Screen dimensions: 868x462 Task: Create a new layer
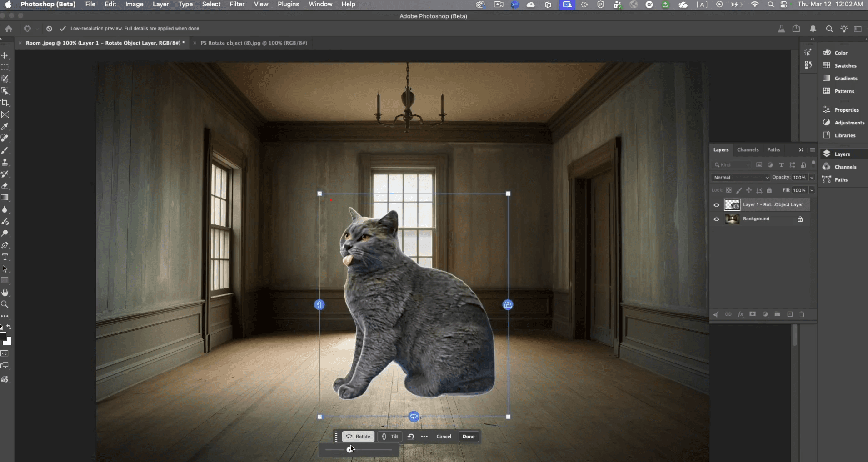790,314
